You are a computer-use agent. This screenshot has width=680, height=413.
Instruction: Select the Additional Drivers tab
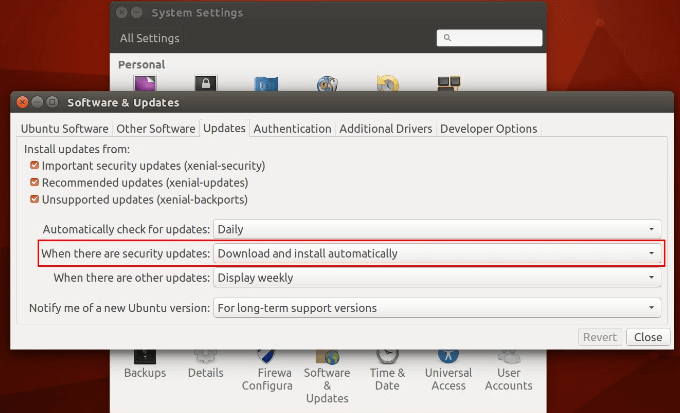385,129
